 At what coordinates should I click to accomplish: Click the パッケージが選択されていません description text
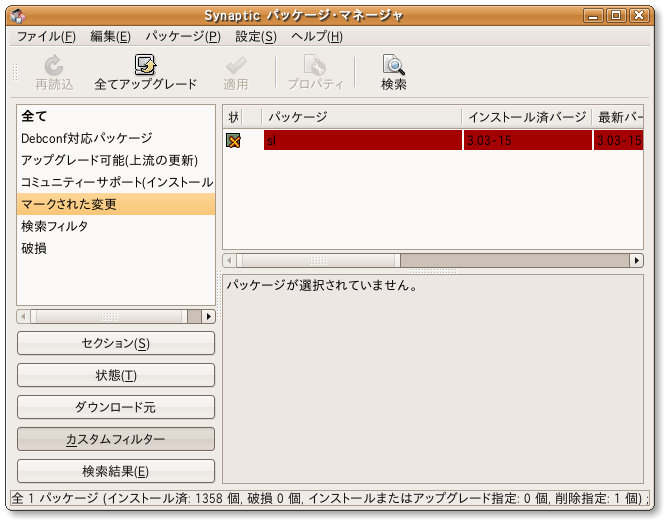[322, 285]
